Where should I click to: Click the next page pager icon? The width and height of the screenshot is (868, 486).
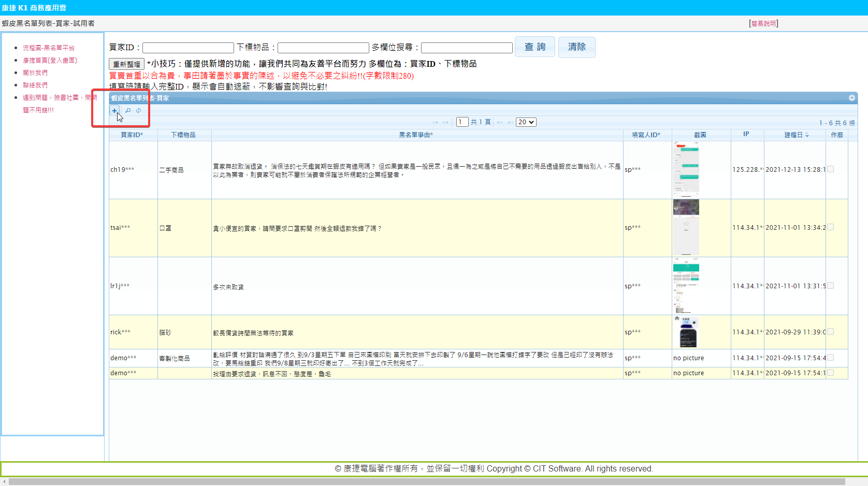[500, 123]
